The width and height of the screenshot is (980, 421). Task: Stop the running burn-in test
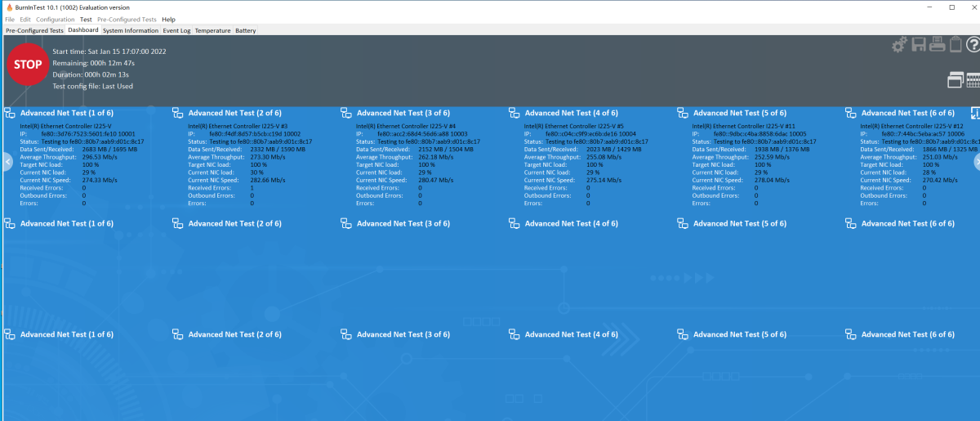point(28,64)
